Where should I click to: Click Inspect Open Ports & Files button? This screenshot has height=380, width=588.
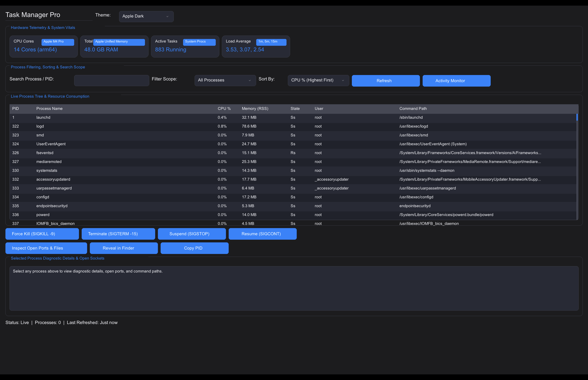[46, 248]
